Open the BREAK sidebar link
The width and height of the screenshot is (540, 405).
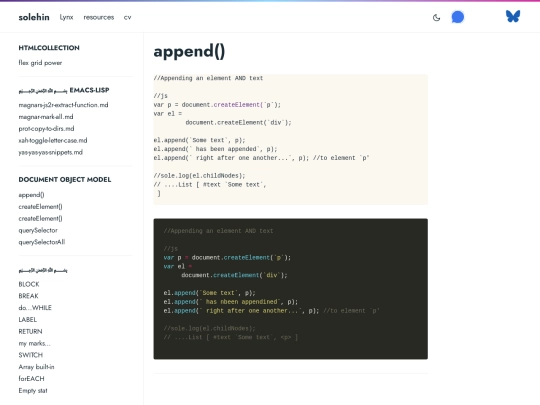pos(29,296)
